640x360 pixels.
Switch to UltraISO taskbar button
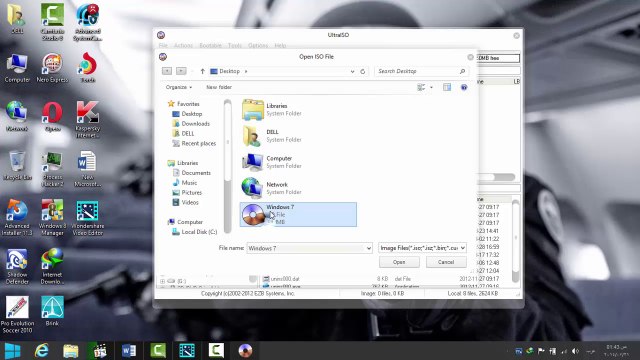(x=245, y=351)
